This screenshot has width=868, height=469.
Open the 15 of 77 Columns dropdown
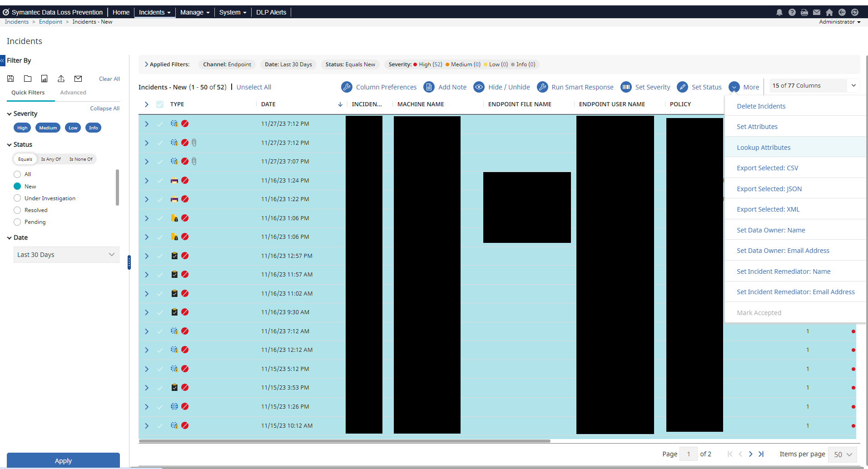(x=813, y=85)
